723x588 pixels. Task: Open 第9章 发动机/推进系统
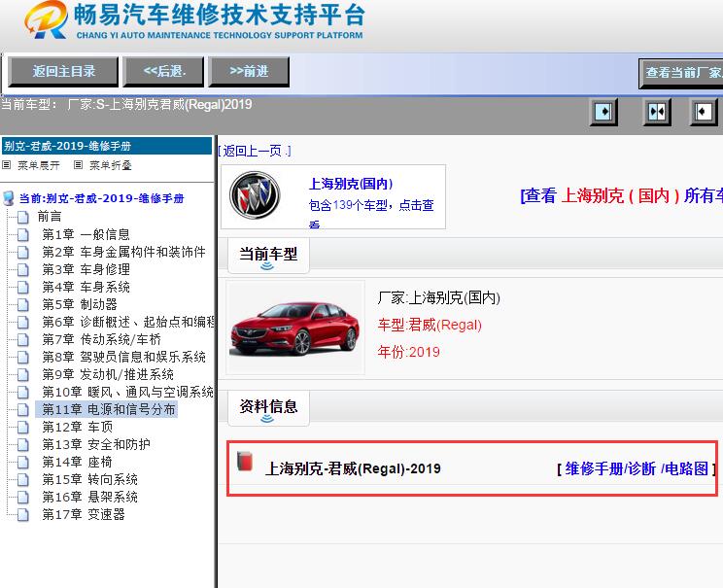(108, 374)
